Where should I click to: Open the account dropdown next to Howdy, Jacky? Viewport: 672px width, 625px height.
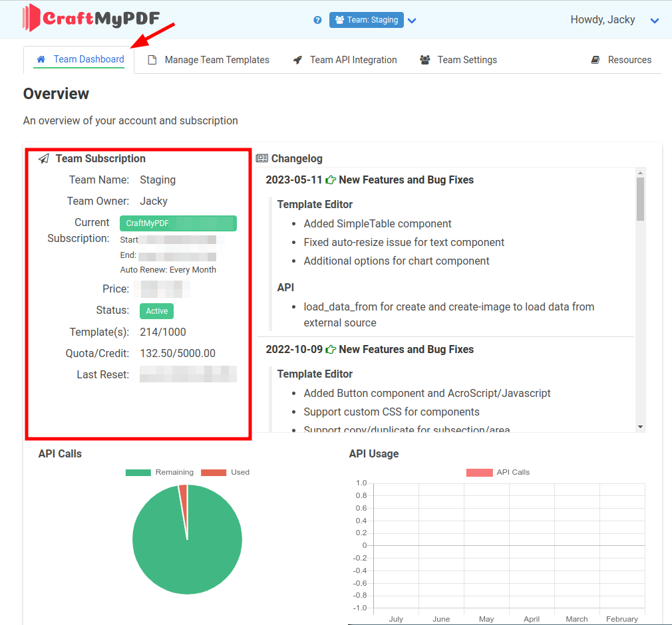pyautogui.click(x=655, y=20)
